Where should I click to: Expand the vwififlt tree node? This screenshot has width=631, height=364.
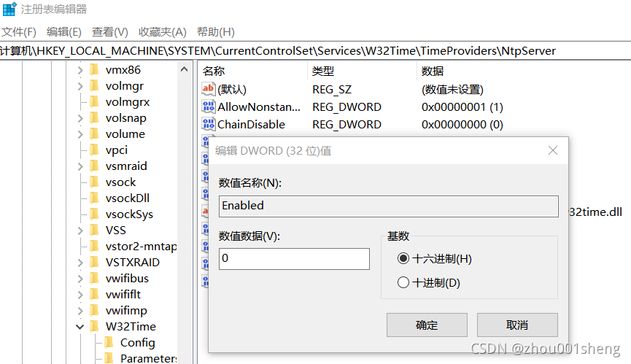80,295
